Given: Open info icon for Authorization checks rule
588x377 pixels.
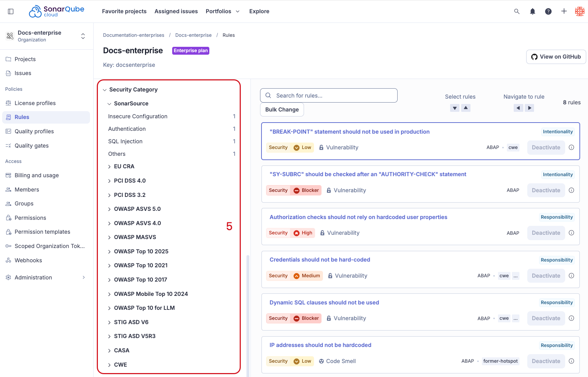Looking at the screenshot, I should coord(571,233).
